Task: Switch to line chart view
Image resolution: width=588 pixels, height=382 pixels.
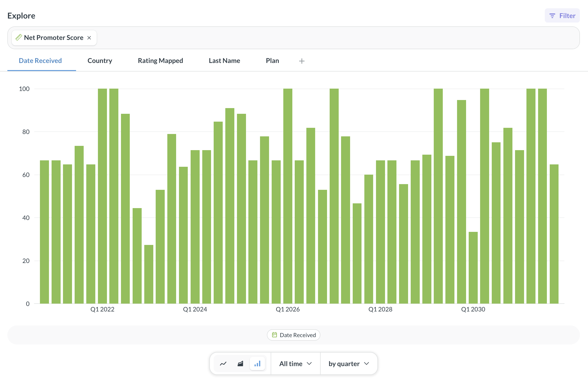Action: tap(223, 363)
